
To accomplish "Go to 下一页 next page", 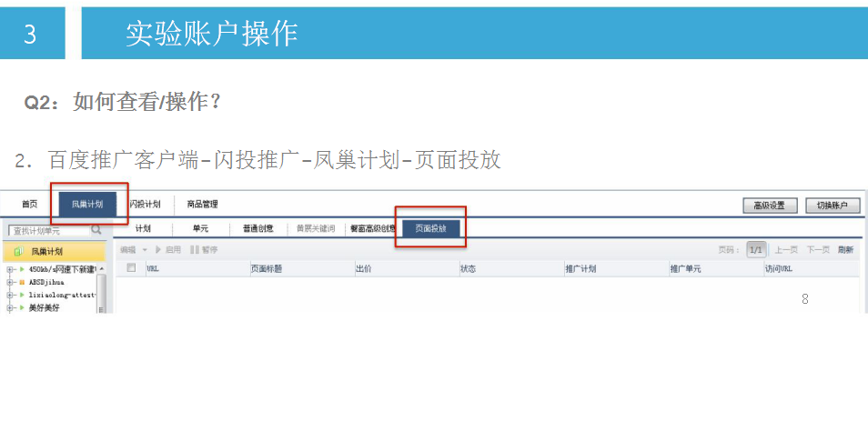I will pyautogui.click(x=818, y=250).
